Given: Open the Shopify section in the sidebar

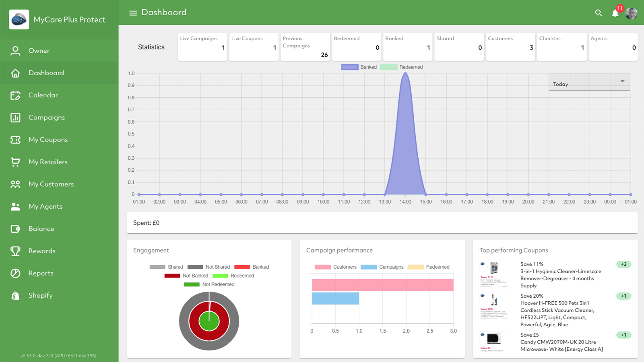Looking at the screenshot, I should pos(40,295).
